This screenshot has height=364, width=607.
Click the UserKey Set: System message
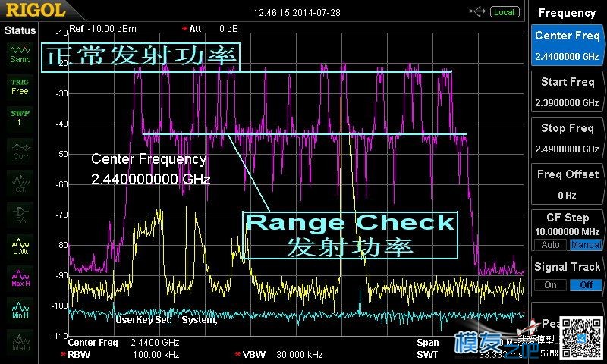(166, 320)
